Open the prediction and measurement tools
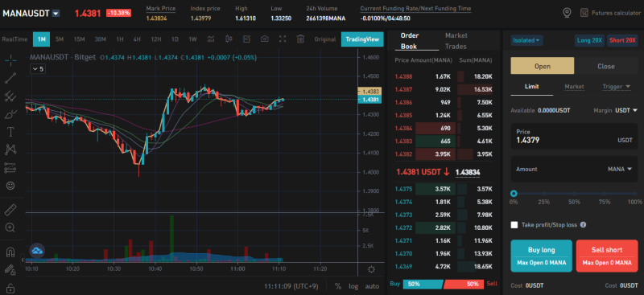Viewport: 644px width, 295px height. 10,167
